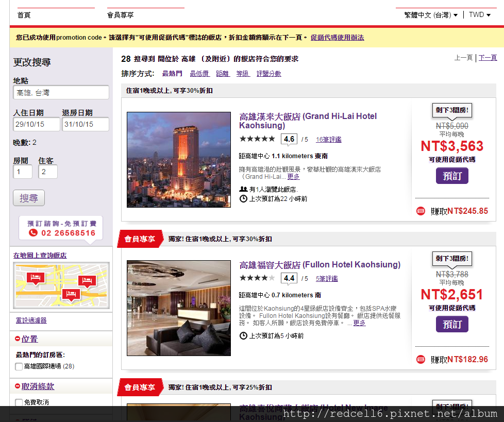Click the crossed-out NT$5,090 price
The width and height of the screenshot is (504, 422).
pos(452,126)
